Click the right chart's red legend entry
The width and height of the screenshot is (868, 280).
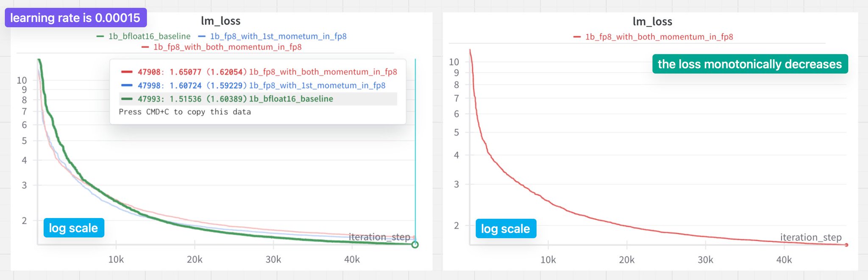click(653, 37)
